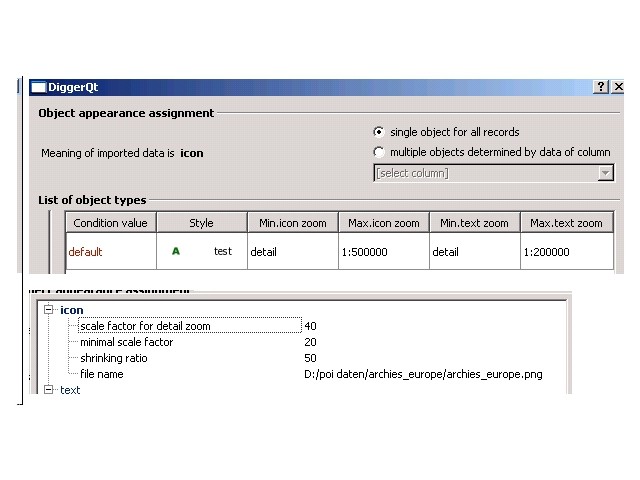Select scale factor for detail zoom row
Image resolution: width=640 pixels, height=480 pixels.
[x=145, y=326]
